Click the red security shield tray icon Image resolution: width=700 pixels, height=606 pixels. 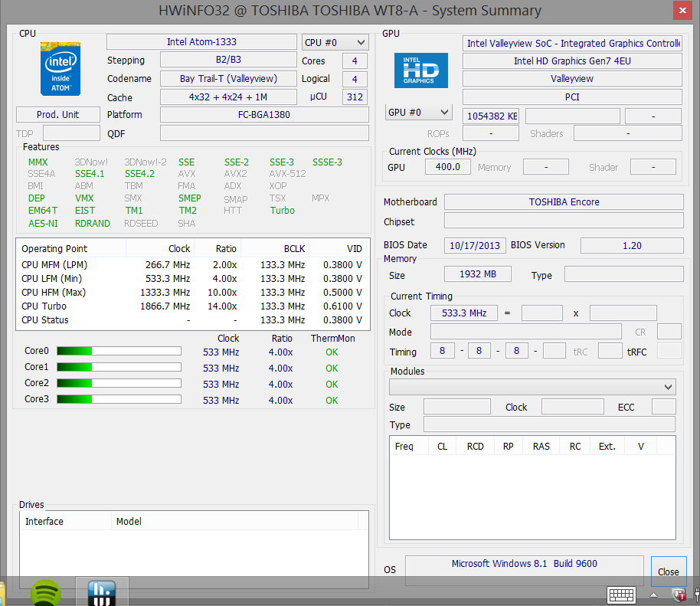coord(679,595)
